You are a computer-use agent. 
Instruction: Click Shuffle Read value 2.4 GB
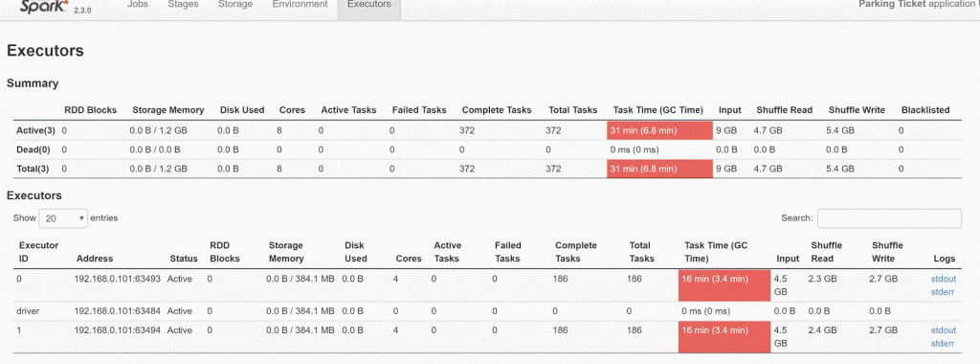822,330
